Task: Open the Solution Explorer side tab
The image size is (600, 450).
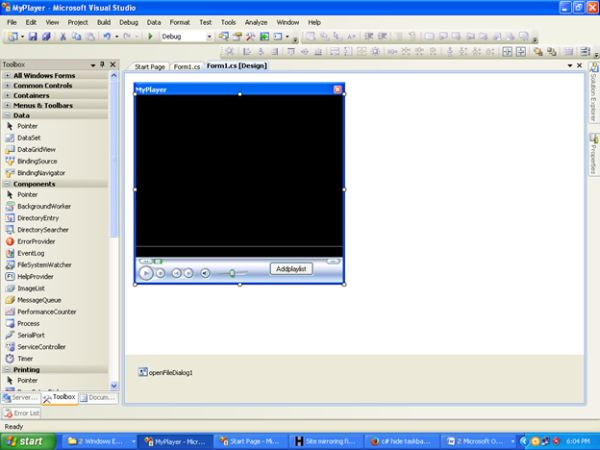Action: 593,93
